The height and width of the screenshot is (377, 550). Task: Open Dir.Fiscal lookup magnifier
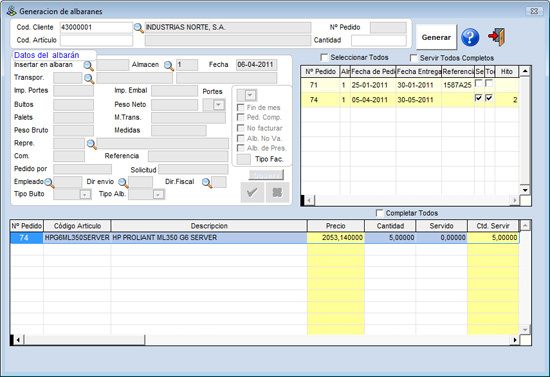(207, 182)
